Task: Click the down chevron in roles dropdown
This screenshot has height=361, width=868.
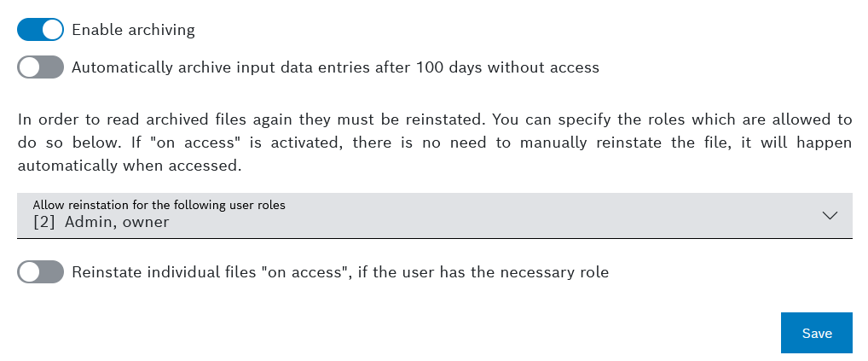Action: [x=830, y=216]
